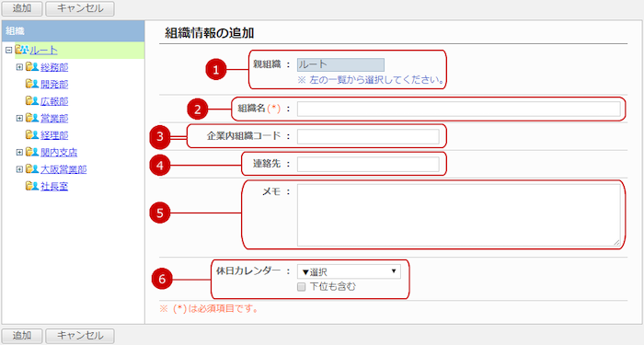
Task: Select the 広報部 organization link
Action: [x=54, y=101]
